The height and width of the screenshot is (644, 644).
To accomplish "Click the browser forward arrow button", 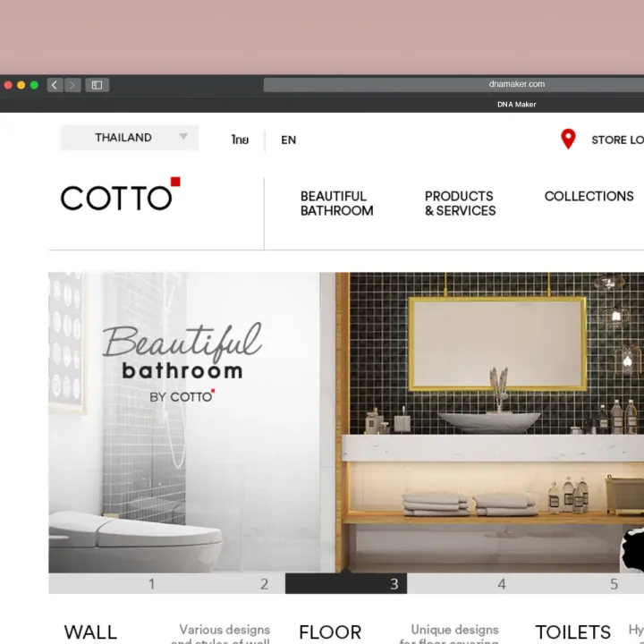I will (x=72, y=85).
